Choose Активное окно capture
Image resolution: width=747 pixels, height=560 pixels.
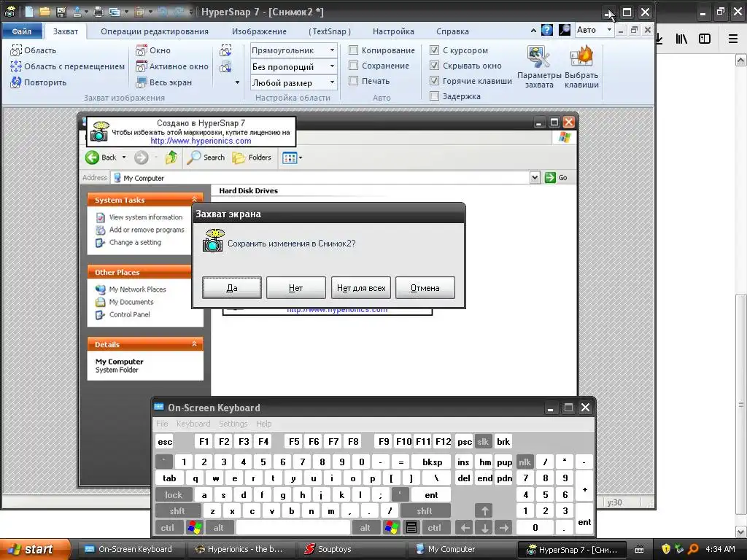click(172, 66)
